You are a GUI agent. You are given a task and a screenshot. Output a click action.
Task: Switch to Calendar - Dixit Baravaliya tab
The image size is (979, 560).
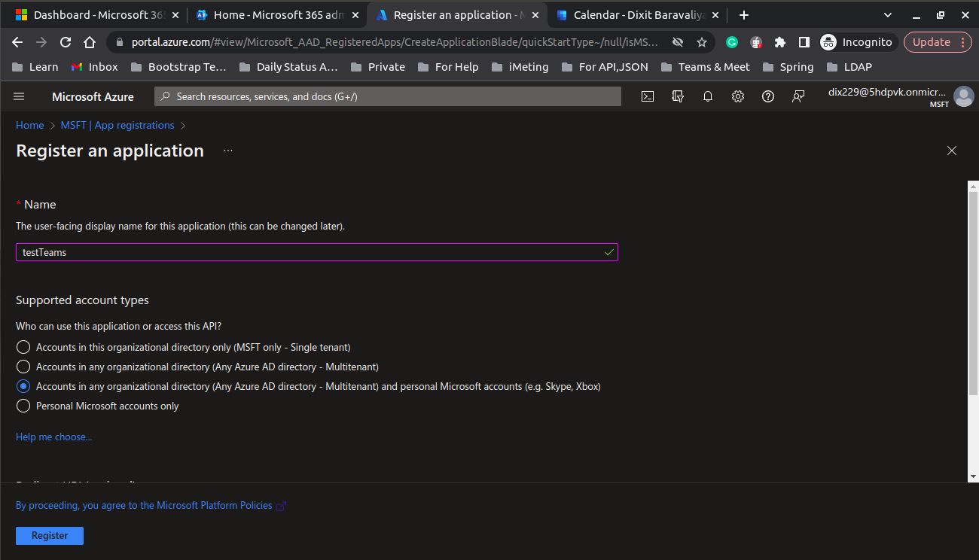[637, 15]
